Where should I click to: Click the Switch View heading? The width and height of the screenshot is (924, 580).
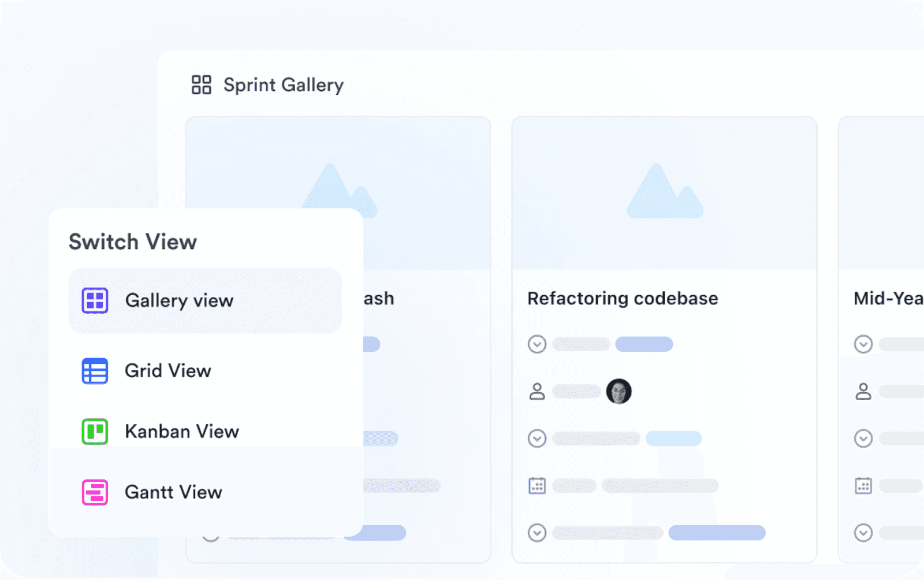[x=133, y=241]
